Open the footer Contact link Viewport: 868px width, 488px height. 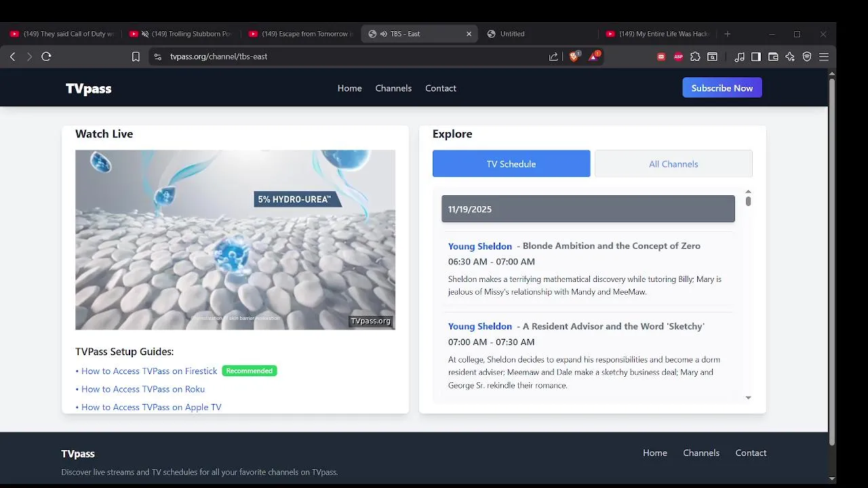pos(751,453)
